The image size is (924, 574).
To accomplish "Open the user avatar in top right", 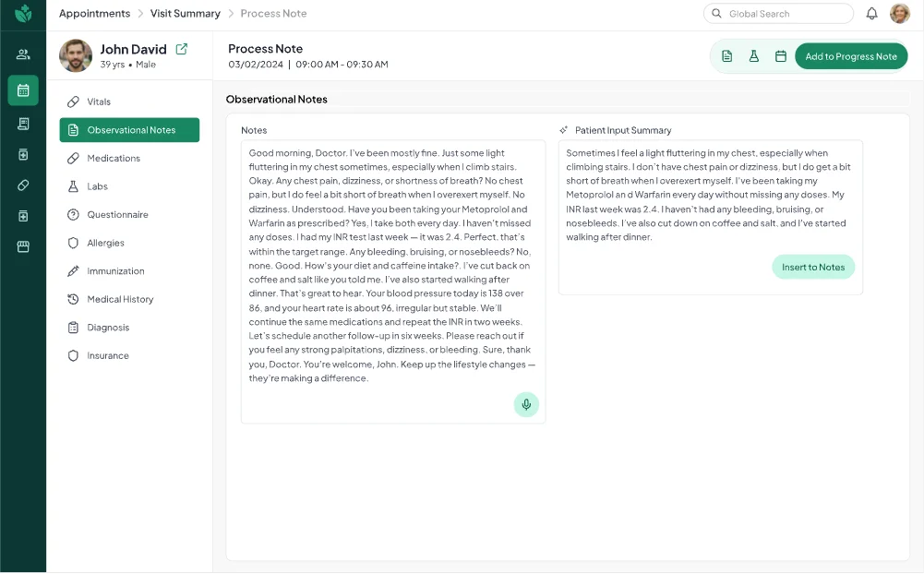I will (899, 13).
